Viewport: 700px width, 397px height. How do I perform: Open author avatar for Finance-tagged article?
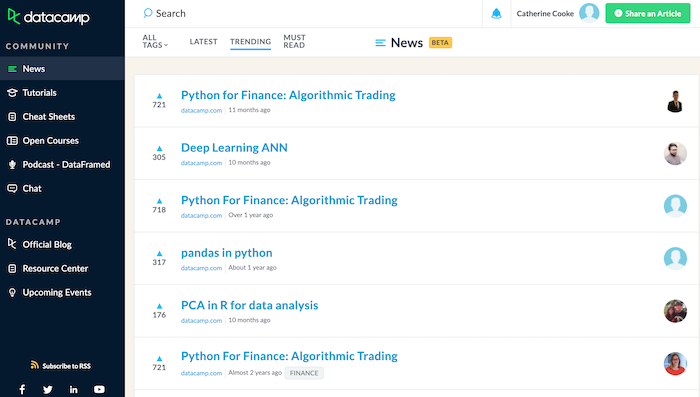click(675, 364)
